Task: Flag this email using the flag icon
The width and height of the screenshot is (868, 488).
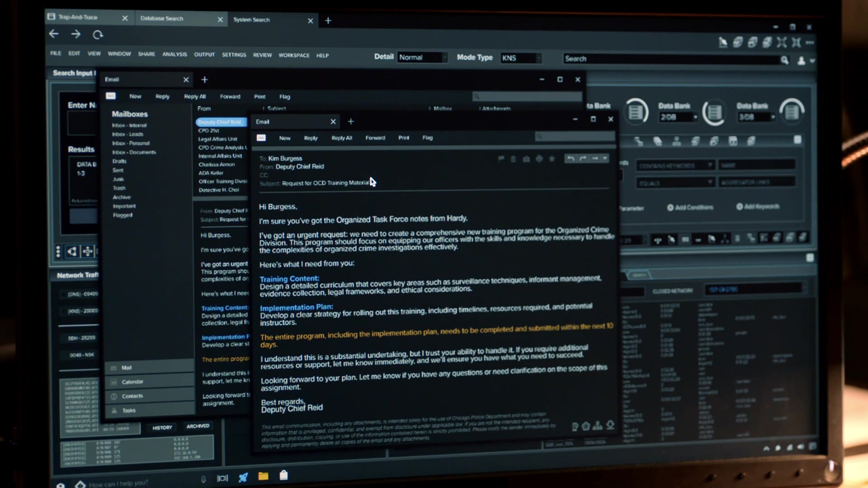Action: 501,159
